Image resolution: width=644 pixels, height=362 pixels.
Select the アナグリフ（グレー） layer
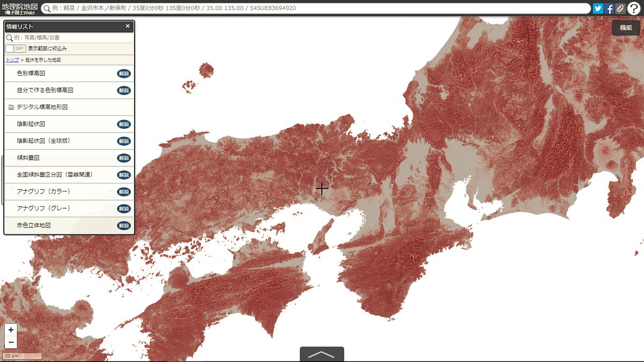(69, 209)
